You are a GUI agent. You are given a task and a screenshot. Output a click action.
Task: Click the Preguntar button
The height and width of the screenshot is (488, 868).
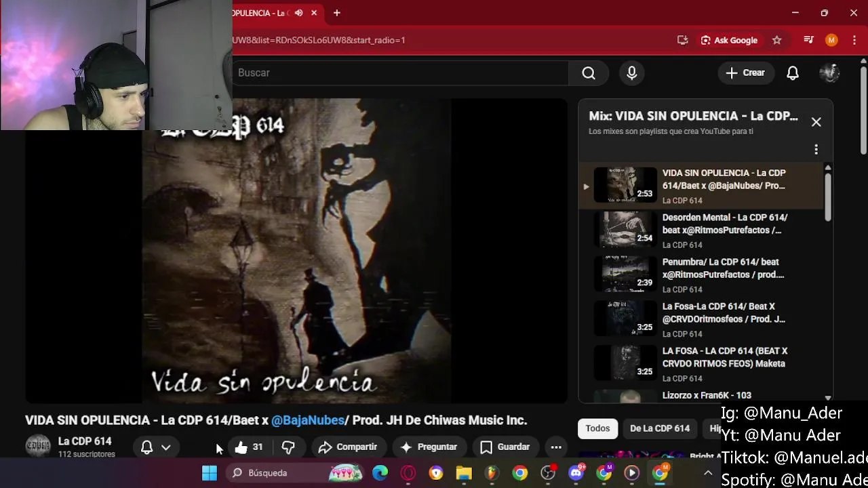coord(429,447)
